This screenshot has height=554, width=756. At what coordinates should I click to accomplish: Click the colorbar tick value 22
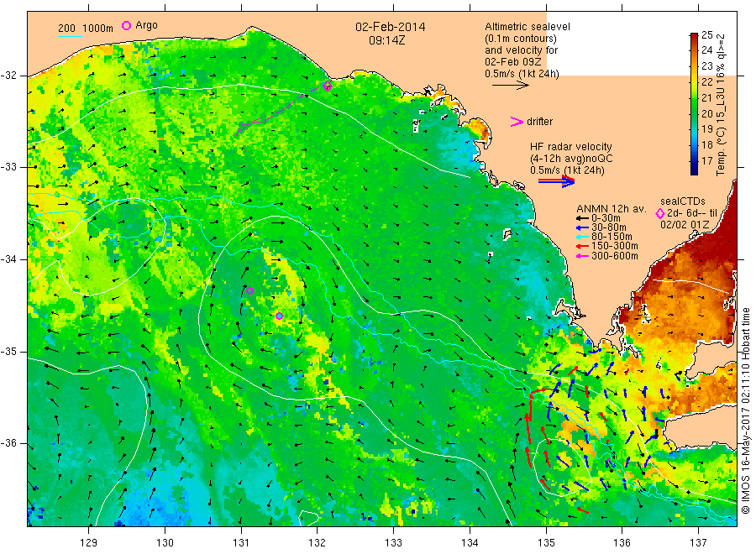706,82
